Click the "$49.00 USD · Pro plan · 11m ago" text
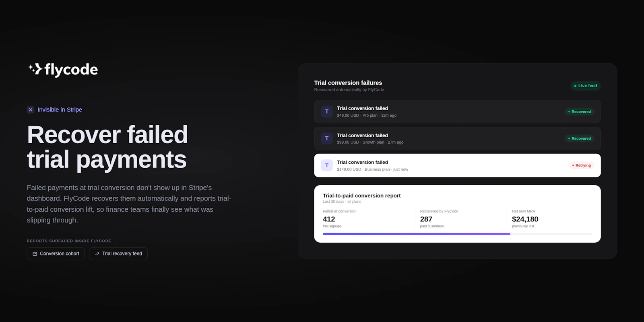Viewport: 644px width, 322px height. pos(367,116)
